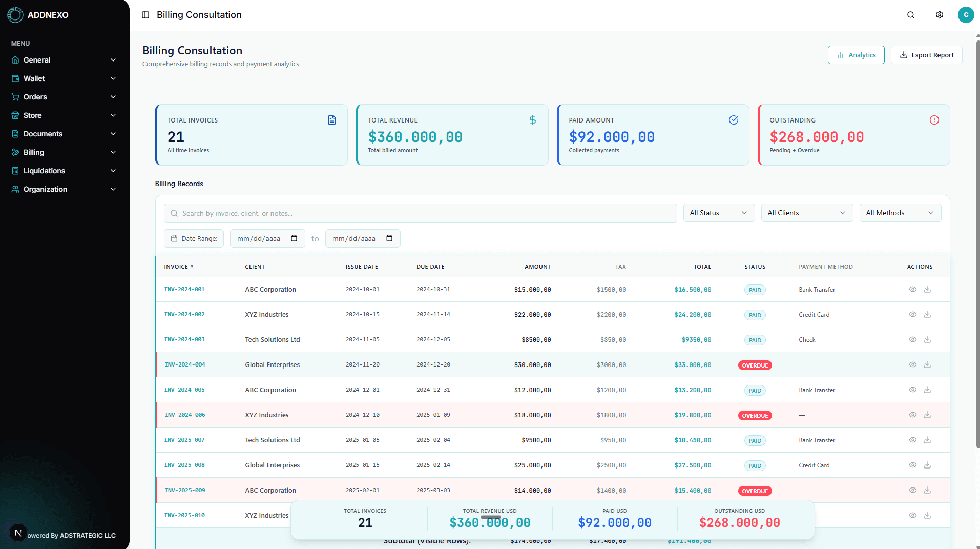The width and height of the screenshot is (980, 549).
Task: Click the Status column header
Action: click(x=755, y=267)
